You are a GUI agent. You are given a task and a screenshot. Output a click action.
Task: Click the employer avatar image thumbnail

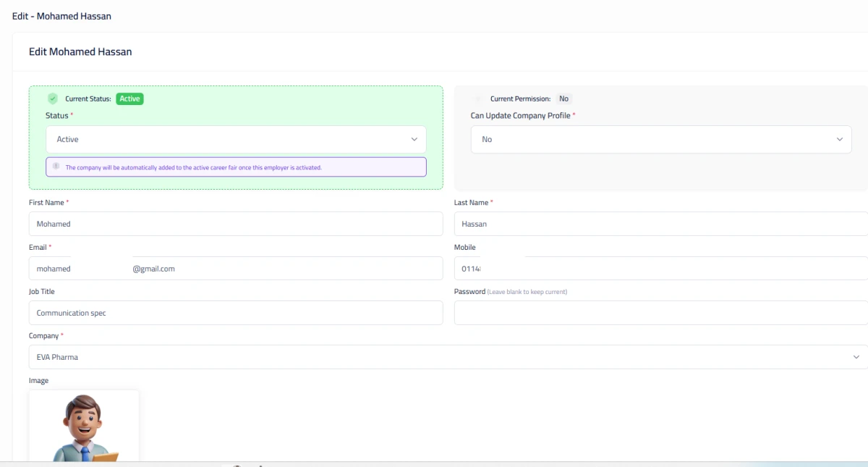[84, 426]
